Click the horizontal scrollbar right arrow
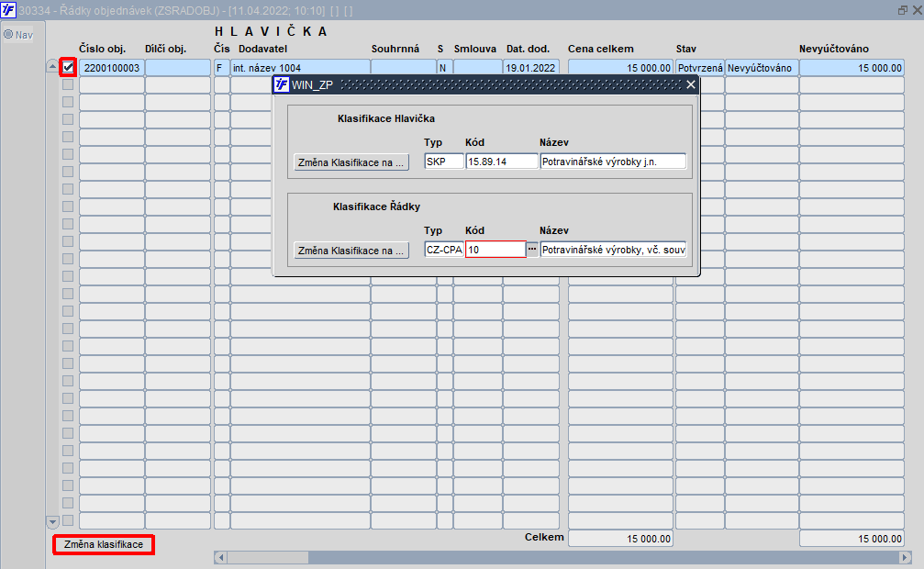This screenshot has width=924, height=569. (x=905, y=557)
